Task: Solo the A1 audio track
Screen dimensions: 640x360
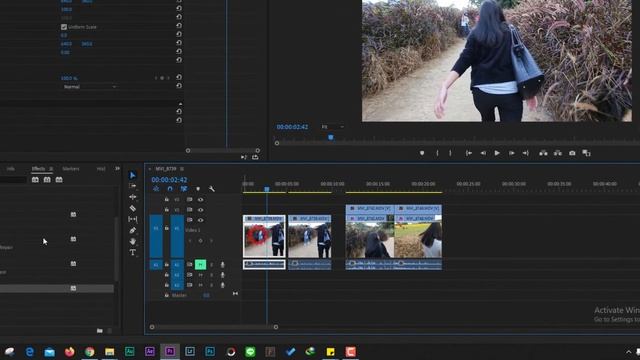Action: coord(211,265)
